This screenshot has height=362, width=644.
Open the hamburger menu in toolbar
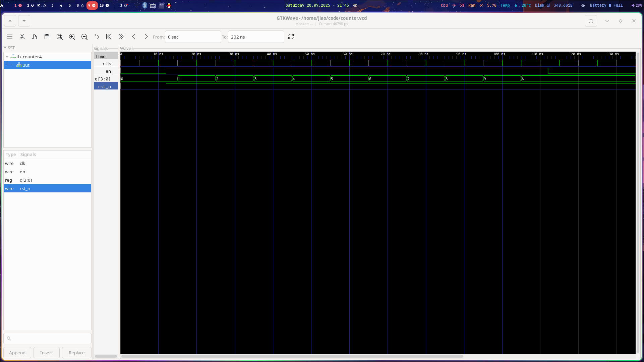pos(10,37)
